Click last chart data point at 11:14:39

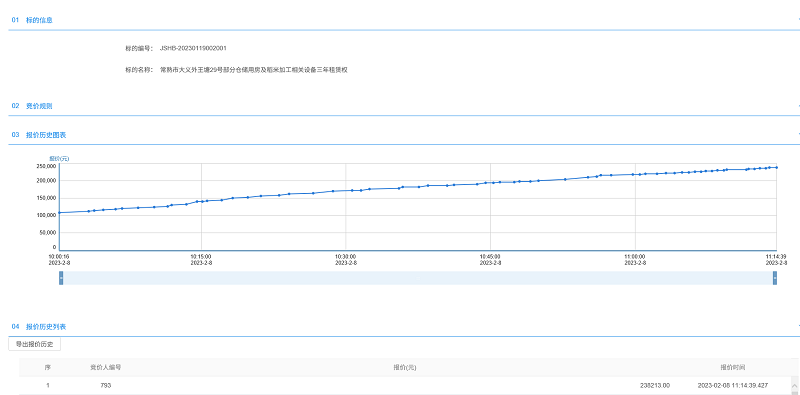(776, 167)
